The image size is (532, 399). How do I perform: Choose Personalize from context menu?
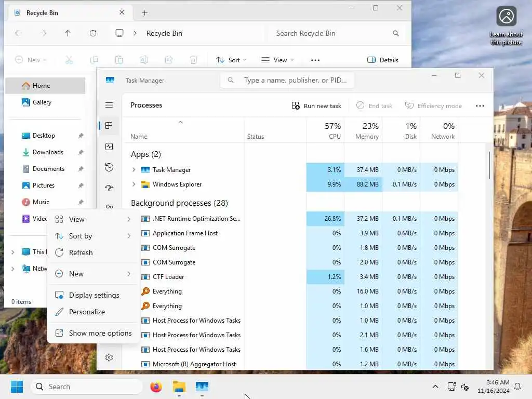[x=94, y=312]
